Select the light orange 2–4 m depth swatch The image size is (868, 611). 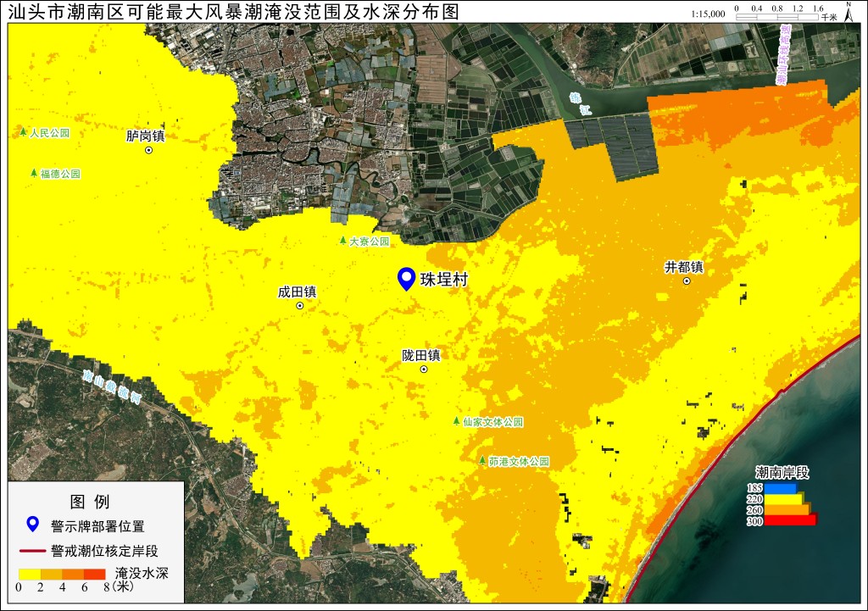(51, 574)
